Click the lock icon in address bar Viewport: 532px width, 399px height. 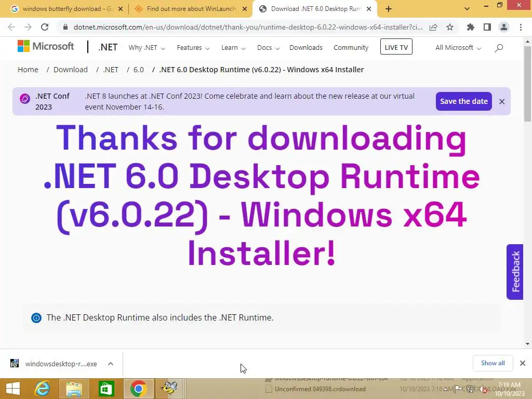[65, 27]
